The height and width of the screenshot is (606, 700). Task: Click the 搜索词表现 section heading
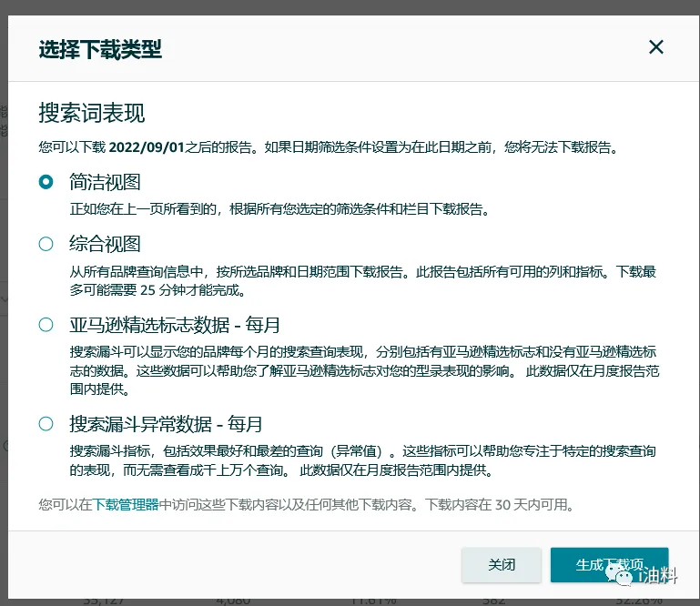tap(92, 113)
